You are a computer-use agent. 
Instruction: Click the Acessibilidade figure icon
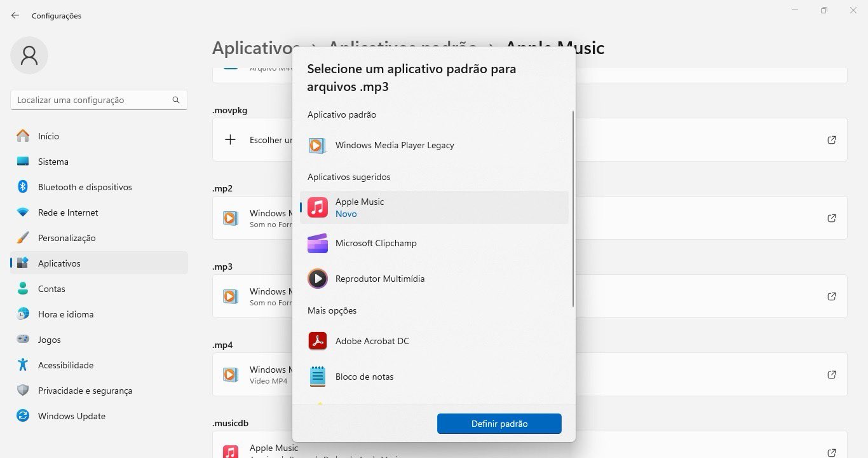click(x=23, y=365)
